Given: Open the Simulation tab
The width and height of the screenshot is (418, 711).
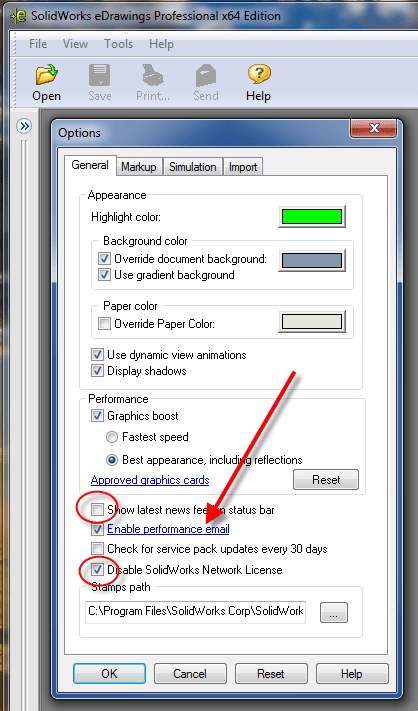Looking at the screenshot, I should tap(193, 167).
